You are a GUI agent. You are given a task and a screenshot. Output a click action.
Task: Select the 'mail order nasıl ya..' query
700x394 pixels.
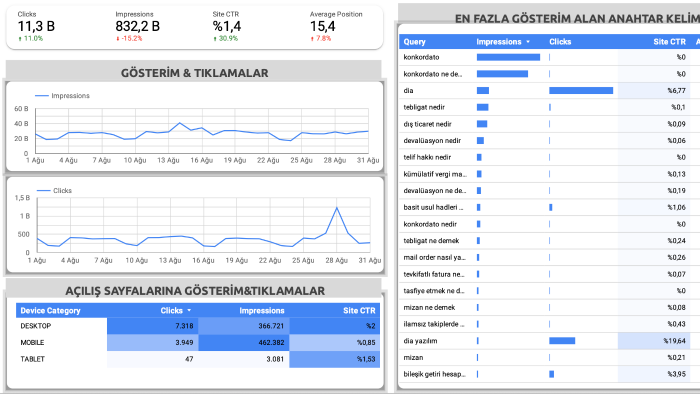[x=434, y=257]
